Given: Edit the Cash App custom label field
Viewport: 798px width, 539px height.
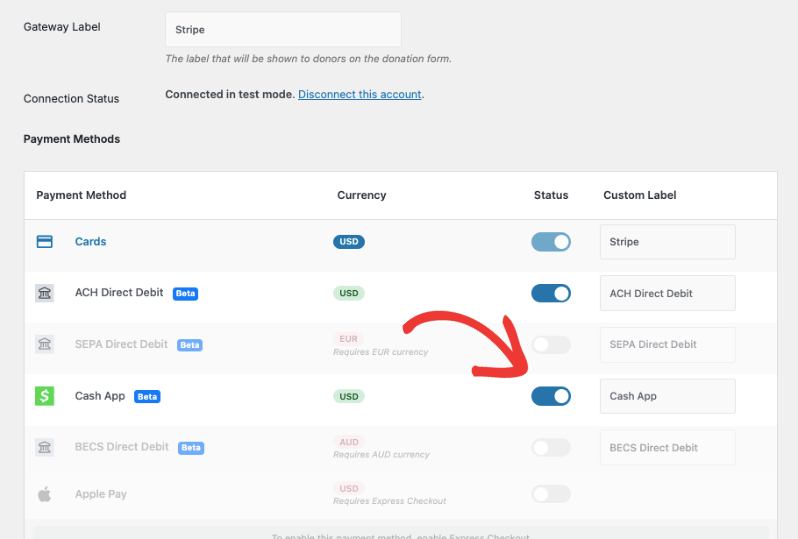Looking at the screenshot, I should pyautogui.click(x=667, y=396).
